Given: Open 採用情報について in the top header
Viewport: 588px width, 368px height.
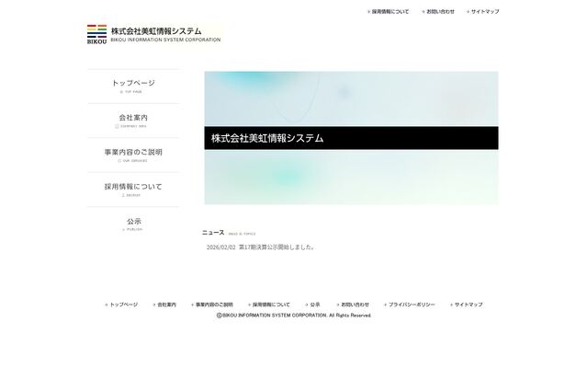Looking at the screenshot, I should pos(388,12).
